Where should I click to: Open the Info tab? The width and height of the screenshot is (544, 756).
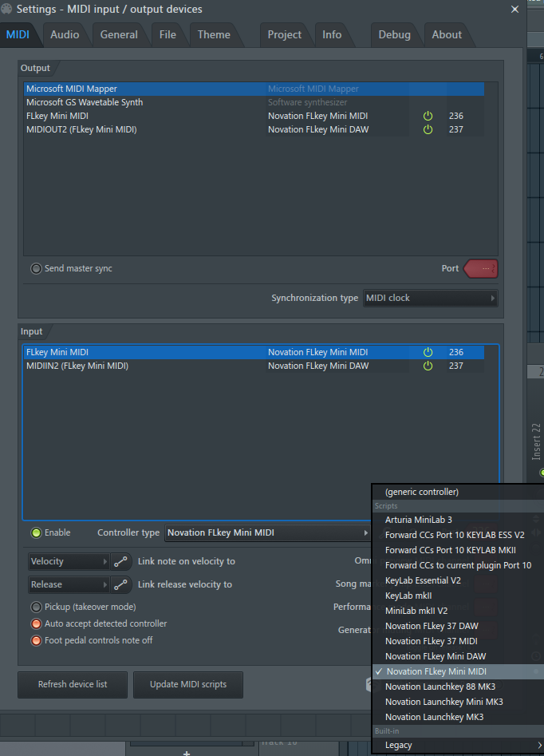(x=332, y=34)
